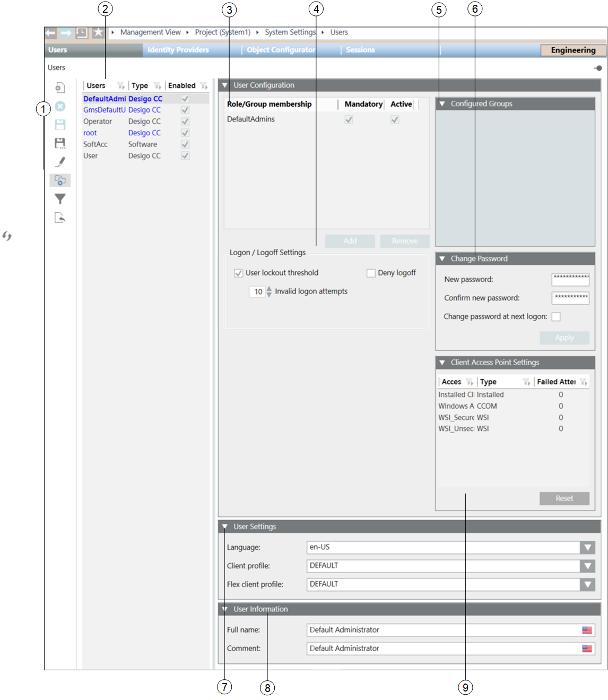This screenshot has height=700, width=608.
Task: Select the root user in the list
Action: coord(90,133)
